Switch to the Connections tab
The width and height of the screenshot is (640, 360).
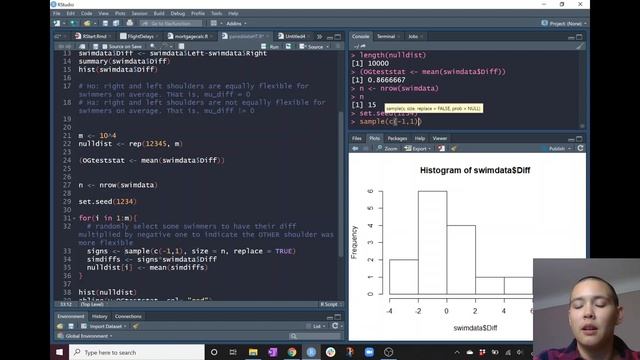[x=128, y=316]
